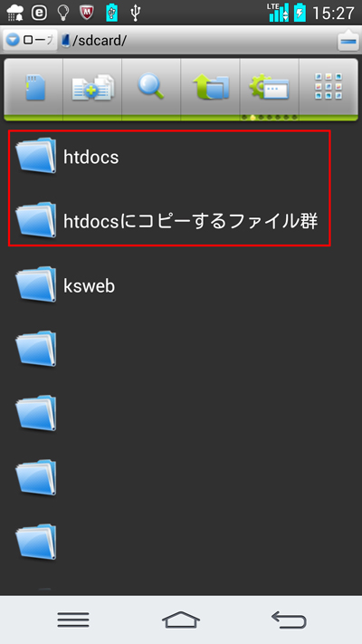This screenshot has height=644, width=362.
Task: Tap the McAfee shield status icon
Action: coord(87,13)
